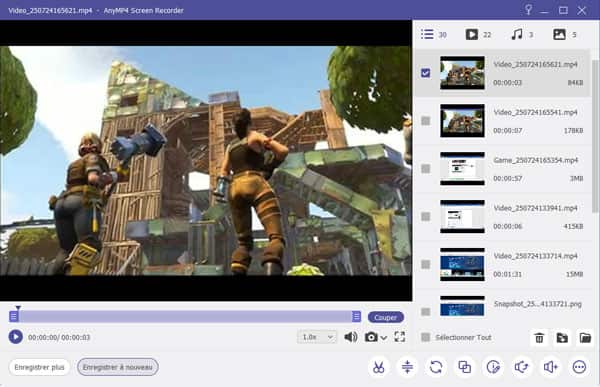The height and width of the screenshot is (387, 600).
Task: Click the trim start handle on timeline
Action: click(14, 316)
